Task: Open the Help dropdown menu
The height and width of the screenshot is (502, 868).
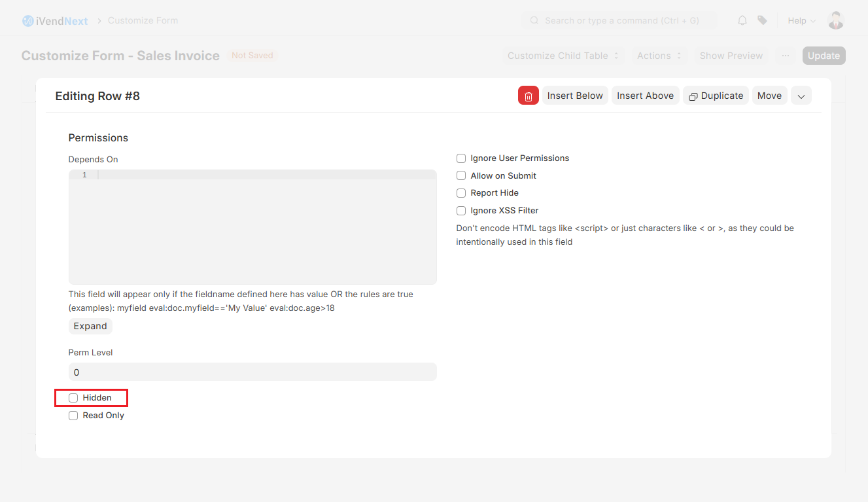Action: tap(801, 21)
